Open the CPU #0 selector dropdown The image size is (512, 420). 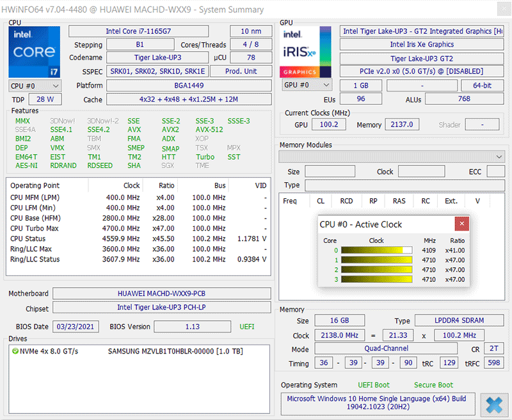pyautogui.click(x=35, y=86)
